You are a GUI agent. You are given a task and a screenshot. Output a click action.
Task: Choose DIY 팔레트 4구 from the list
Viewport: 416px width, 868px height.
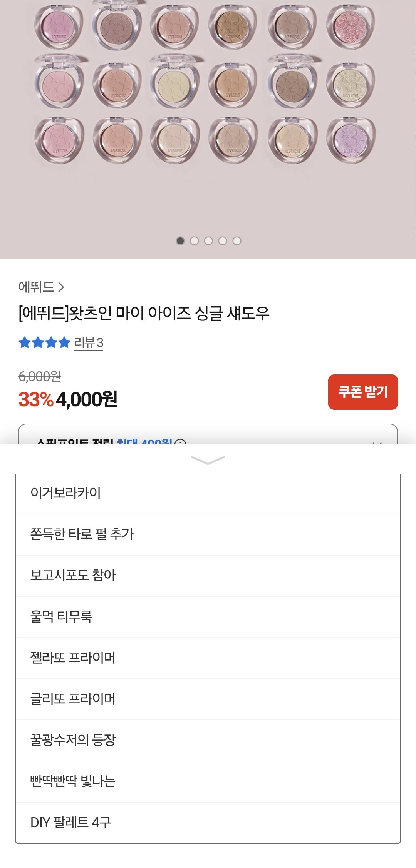point(208,823)
